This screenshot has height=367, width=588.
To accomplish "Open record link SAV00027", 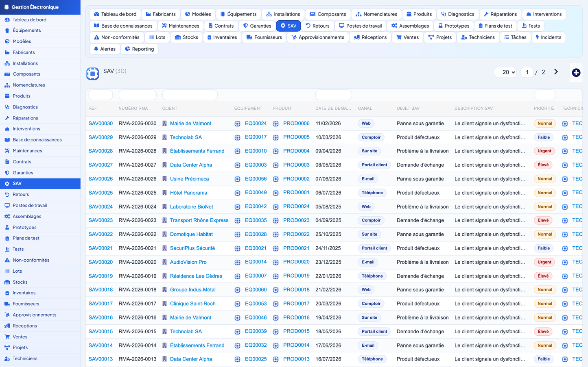I will click(101, 165).
